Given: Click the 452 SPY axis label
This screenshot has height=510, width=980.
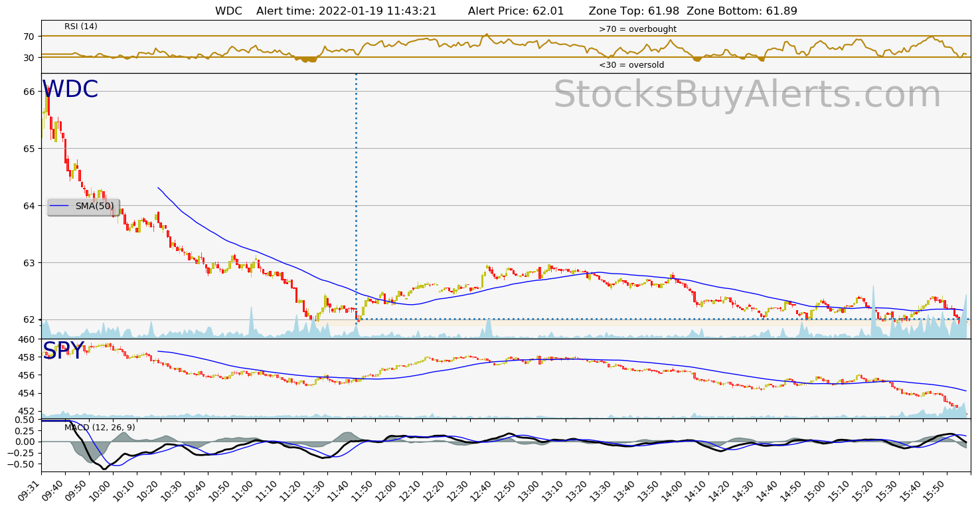Looking at the screenshot, I should coord(27,411).
